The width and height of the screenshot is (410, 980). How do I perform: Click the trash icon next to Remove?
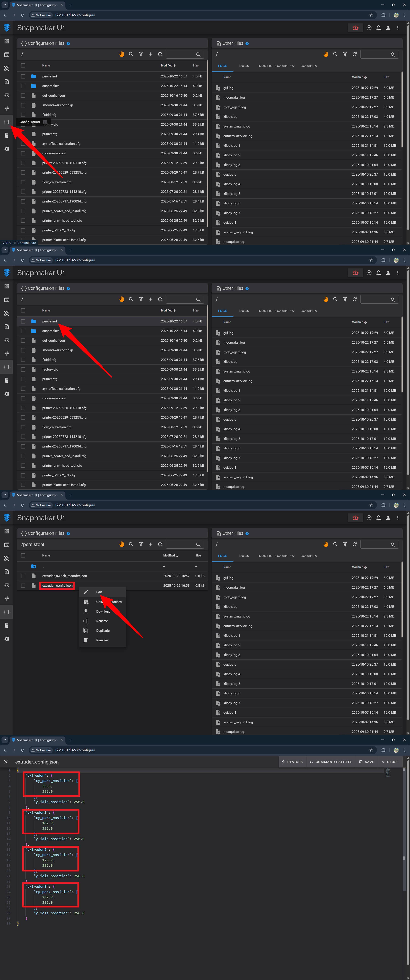[x=86, y=640]
